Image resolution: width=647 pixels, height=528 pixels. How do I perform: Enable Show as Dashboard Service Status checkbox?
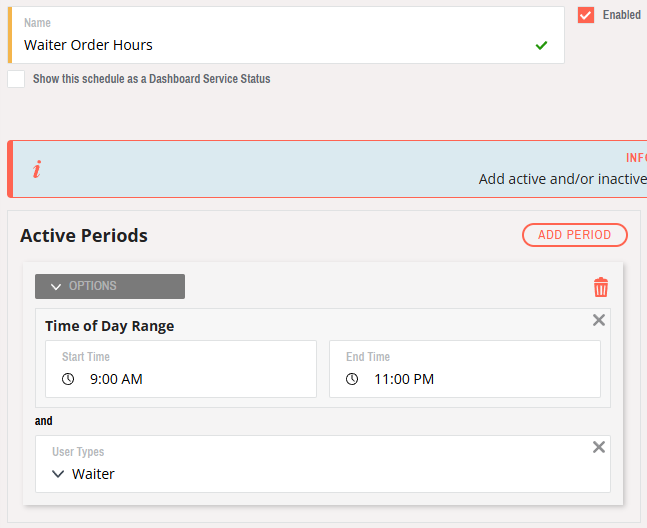click(16, 79)
